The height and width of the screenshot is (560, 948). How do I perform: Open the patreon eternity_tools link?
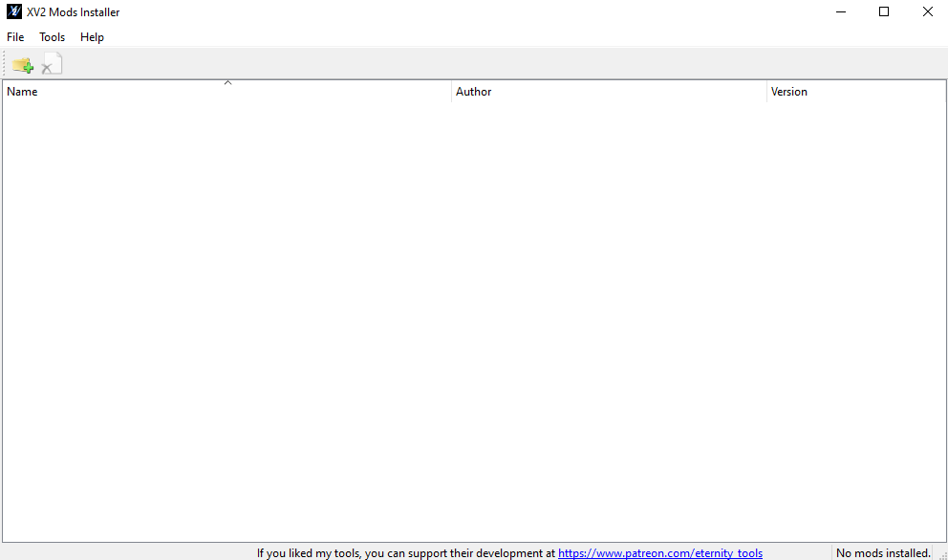click(660, 552)
